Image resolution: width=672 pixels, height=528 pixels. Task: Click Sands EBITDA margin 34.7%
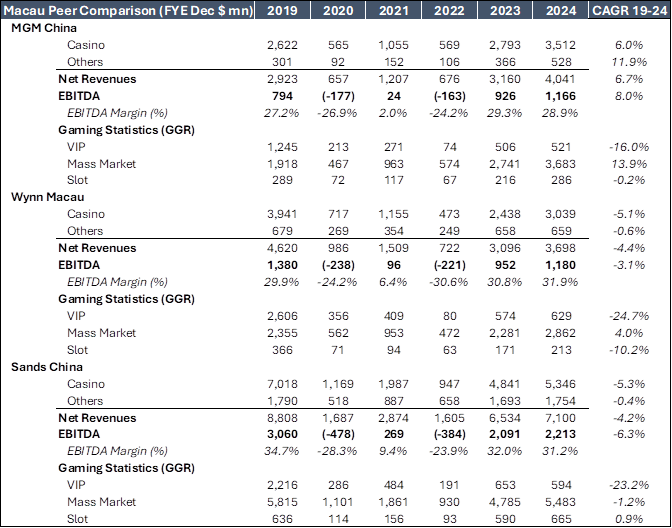pos(282,451)
